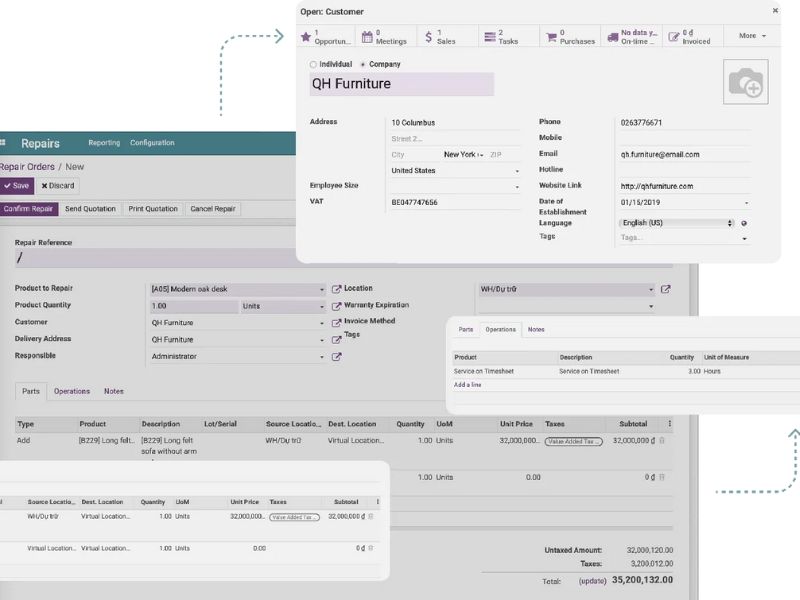This screenshot has width=800, height=600.
Task: Expand the Customer QH Furniture dropdown
Action: (x=322, y=323)
